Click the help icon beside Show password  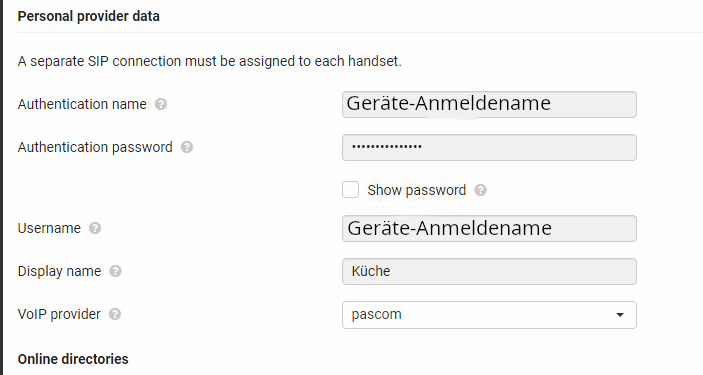481,190
